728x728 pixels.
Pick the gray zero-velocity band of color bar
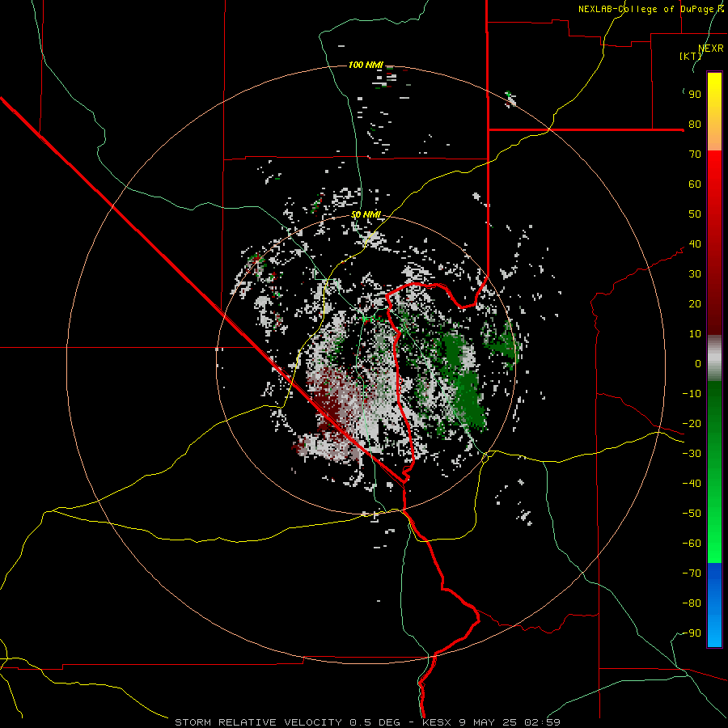[714, 358]
